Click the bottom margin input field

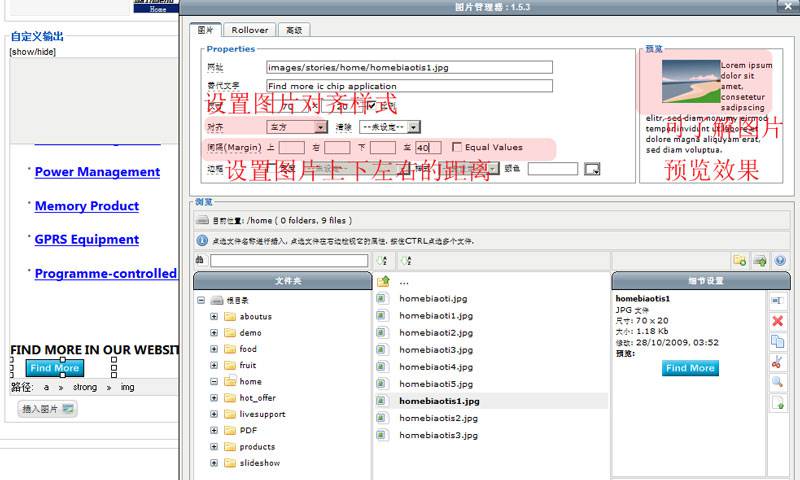coord(383,147)
